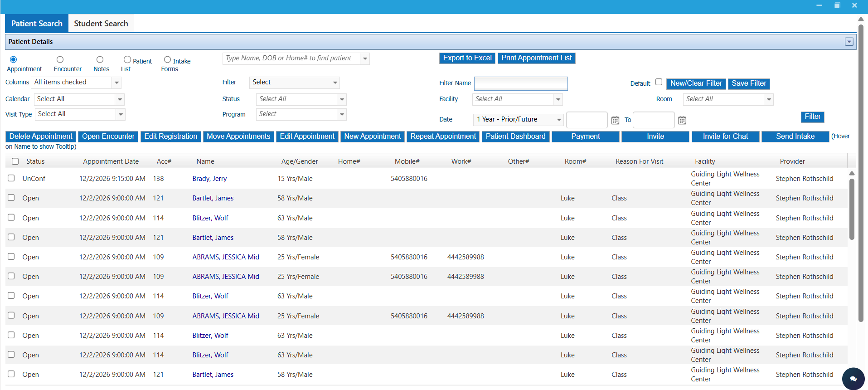The width and height of the screenshot is (868, 390).
Task: Click the appointment list vertical scrollbar
Action: coord(852,209)
